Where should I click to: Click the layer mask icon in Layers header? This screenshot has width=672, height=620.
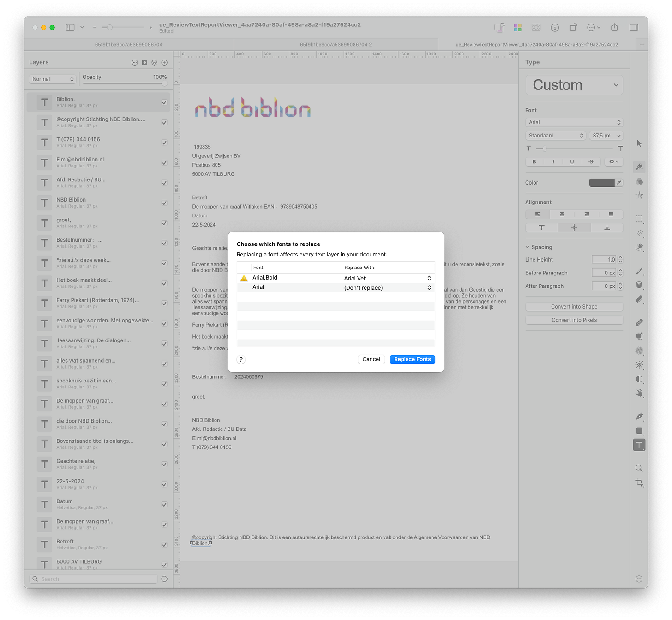(x=144, y=62)
